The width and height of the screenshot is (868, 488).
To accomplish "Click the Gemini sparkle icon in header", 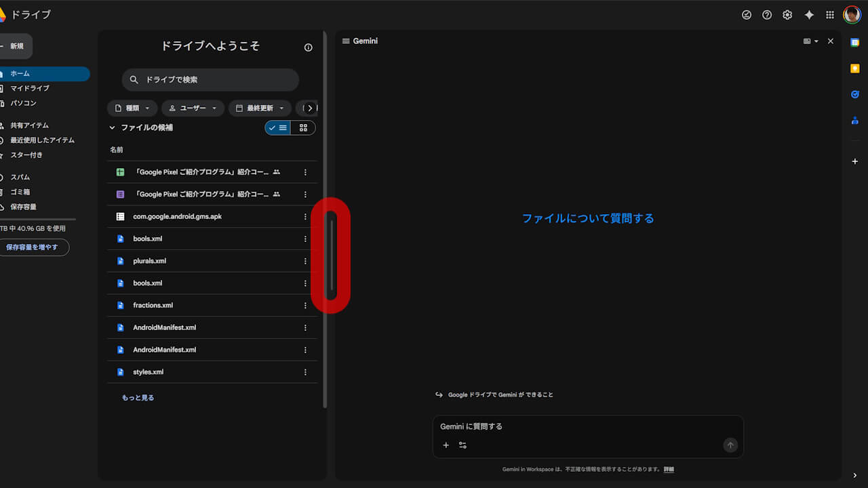I will 809,15.
